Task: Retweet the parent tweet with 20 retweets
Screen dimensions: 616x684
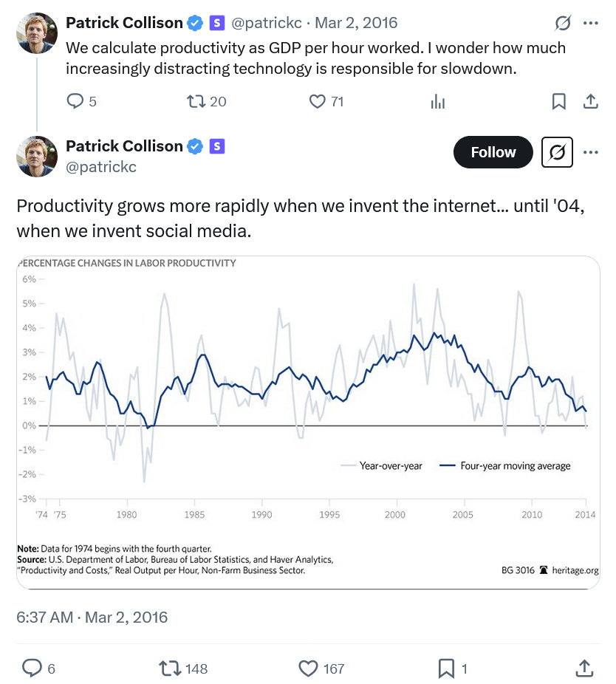Action: [x=196, y=101]
